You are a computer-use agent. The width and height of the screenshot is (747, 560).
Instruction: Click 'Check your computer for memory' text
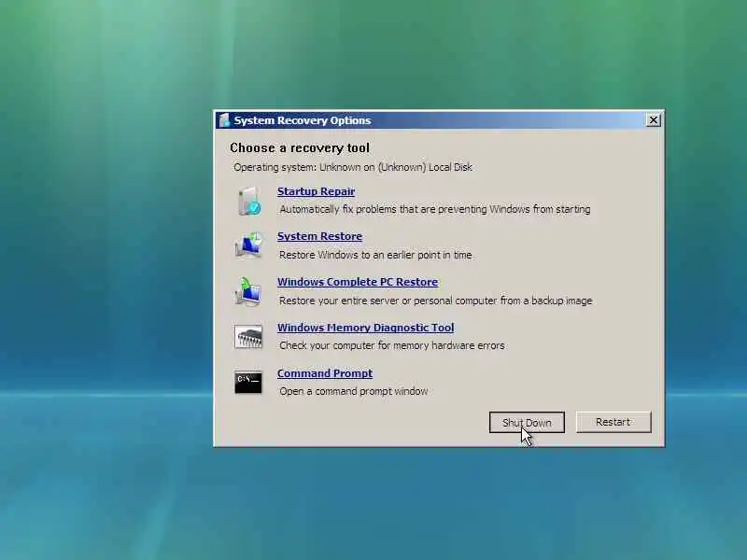[x=391, y=345]
